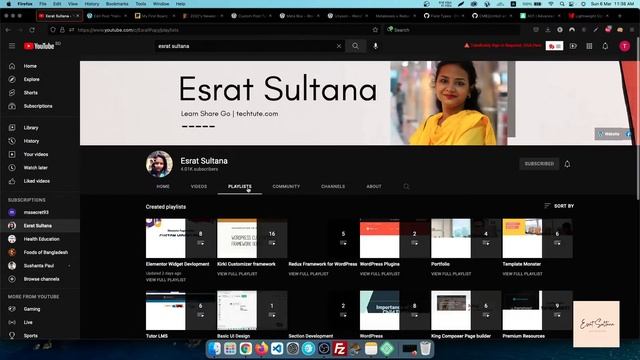Open King Composer Page builder playlist thumbnail
Screen dimensions: 640x360
point(466,310)
